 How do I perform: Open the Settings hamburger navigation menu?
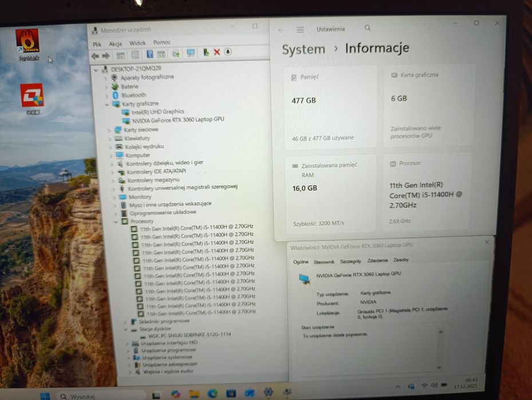pyautogui.click(x=300, y=30)
